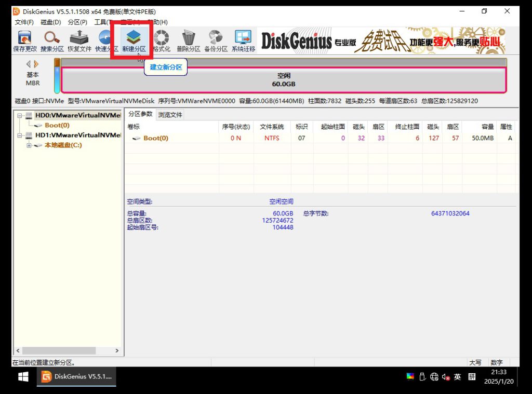Select the 空闲 60.0GB free space bar
532x394 pixels.
pyautogui.click(x=283, y=80)
